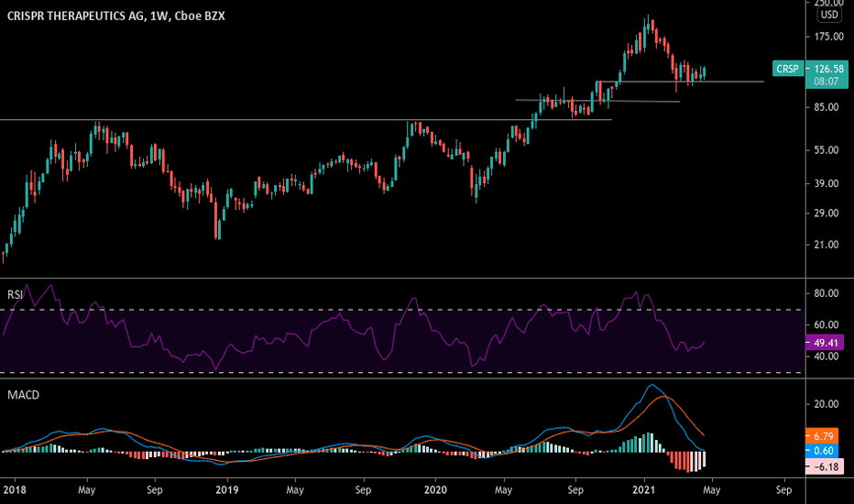The height and width of the screenshot is (504, 854).
Task: Click the 2018 time axis label
Action: [14, 490]
